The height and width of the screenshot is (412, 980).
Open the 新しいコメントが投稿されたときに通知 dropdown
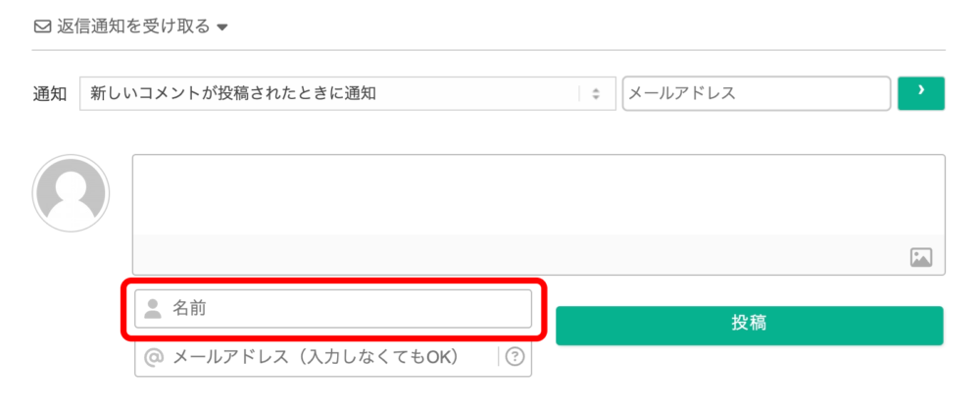tap(348, 94)
